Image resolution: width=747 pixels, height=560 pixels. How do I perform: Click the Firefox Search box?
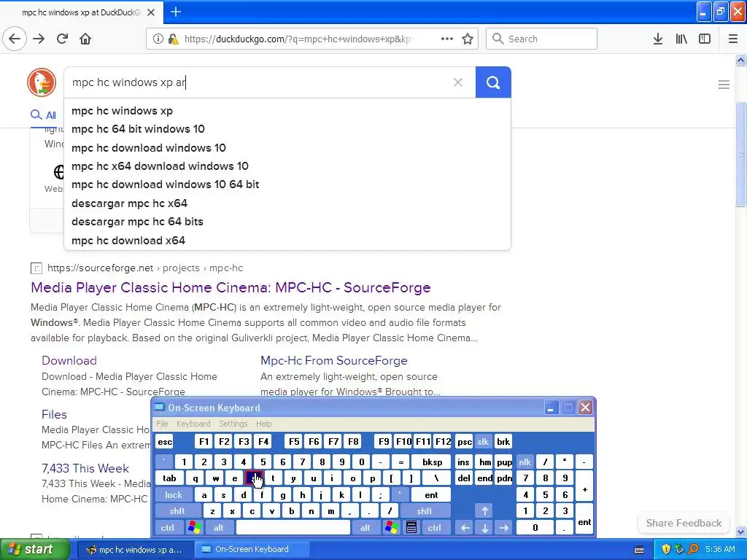click(x=541, y=39)
